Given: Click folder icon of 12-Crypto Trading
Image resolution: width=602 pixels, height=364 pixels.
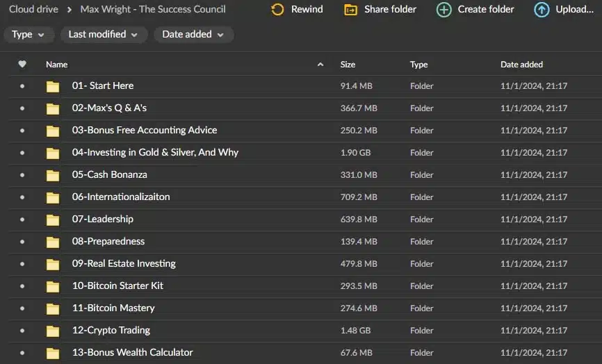Looking at the screenshot, I should [x=53, y=331].
